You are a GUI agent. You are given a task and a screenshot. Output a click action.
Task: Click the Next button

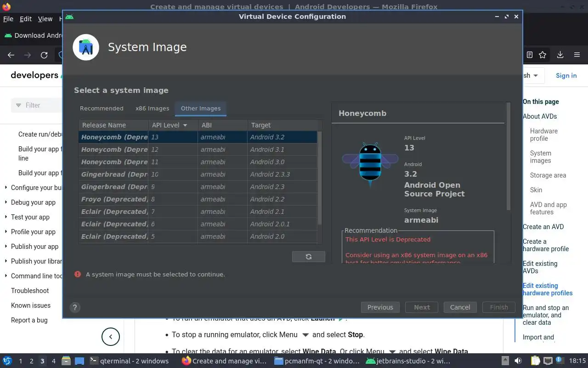pos(422,307)
